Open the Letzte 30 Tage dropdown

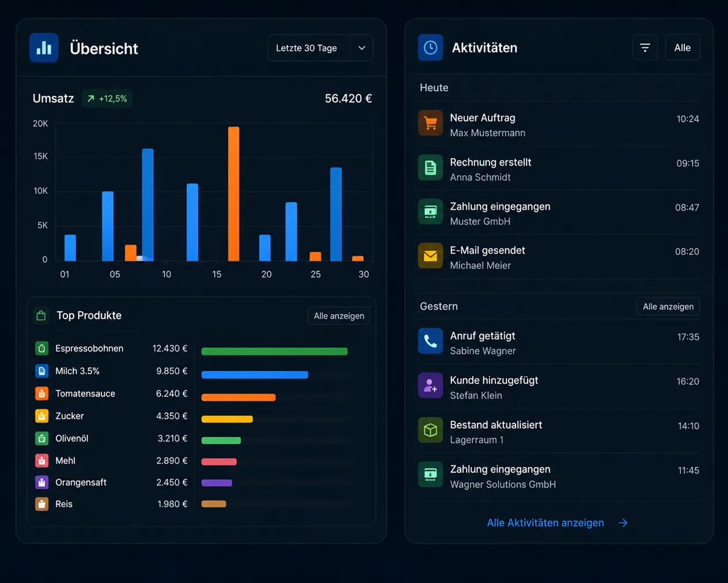(x=320, y=48)
